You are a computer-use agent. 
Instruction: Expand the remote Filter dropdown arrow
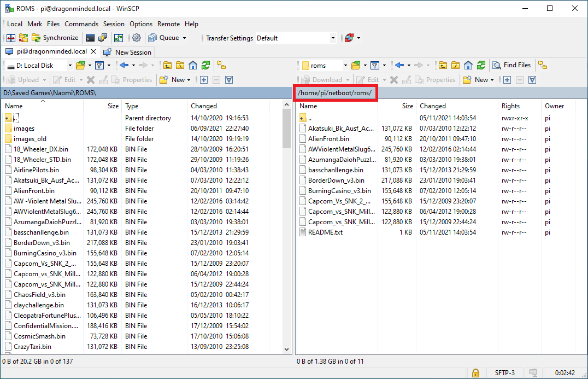pyautogui.click(x=384, y=66)
